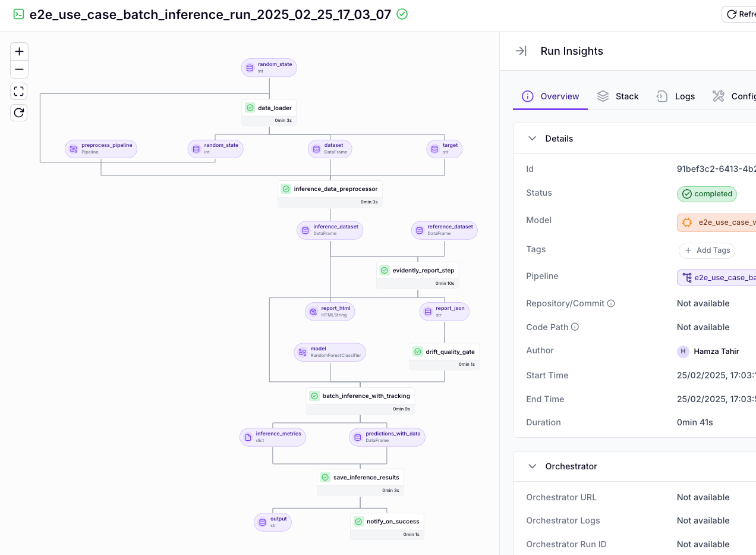Click the Add Tags button
The height and width of the screenshot is (555, 756).
tap(707, 250)
